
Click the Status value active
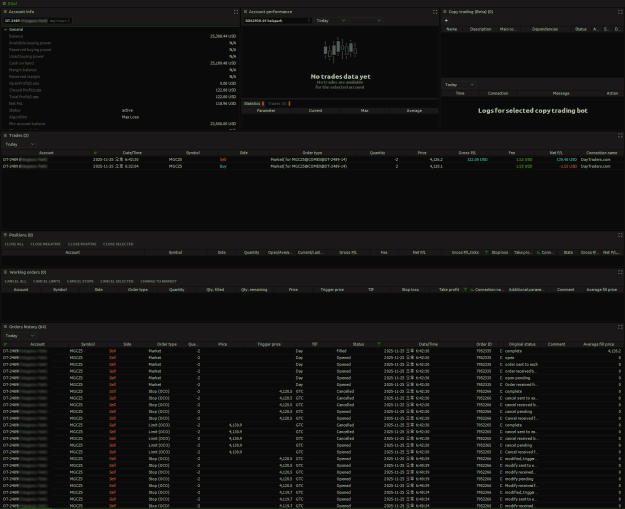pyautogui.click(x=127, y=110)
